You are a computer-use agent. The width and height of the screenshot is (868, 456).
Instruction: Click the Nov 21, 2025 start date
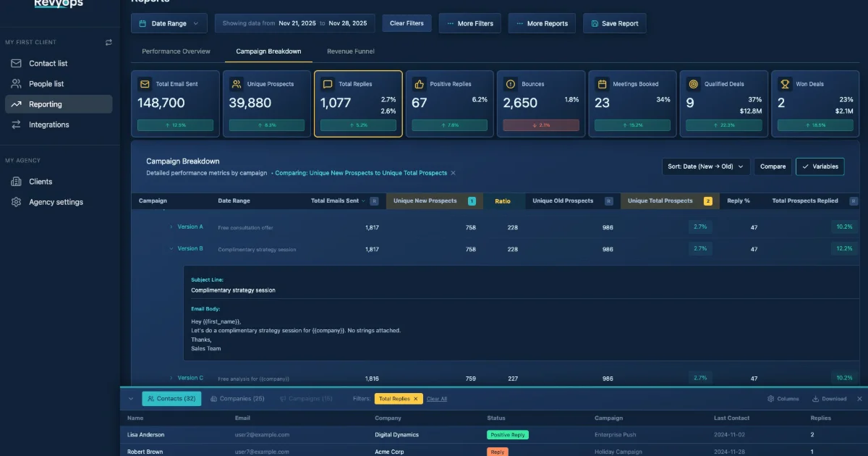coord(297,23)
